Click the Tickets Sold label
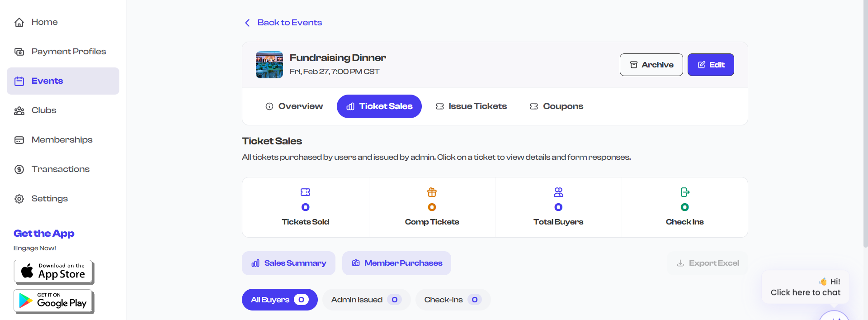 click(x=306, y=222)
